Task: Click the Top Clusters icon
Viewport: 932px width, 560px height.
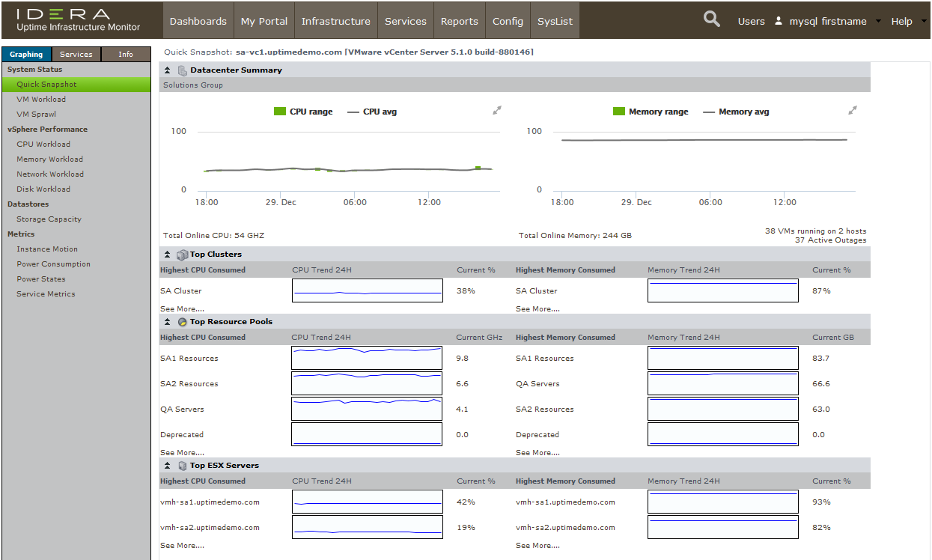Action: click(x=182, y=255)
